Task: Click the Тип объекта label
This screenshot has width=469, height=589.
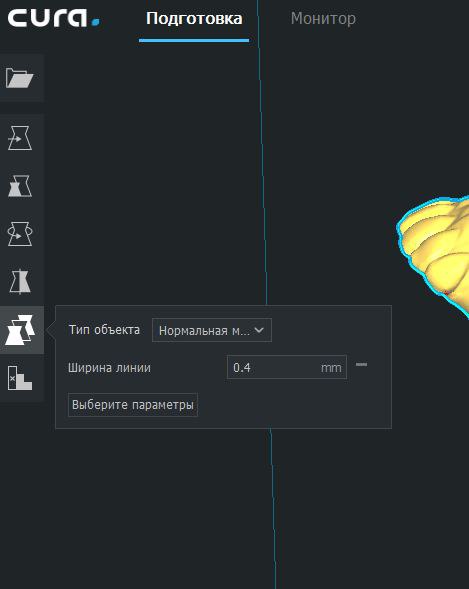Action: 104,330
